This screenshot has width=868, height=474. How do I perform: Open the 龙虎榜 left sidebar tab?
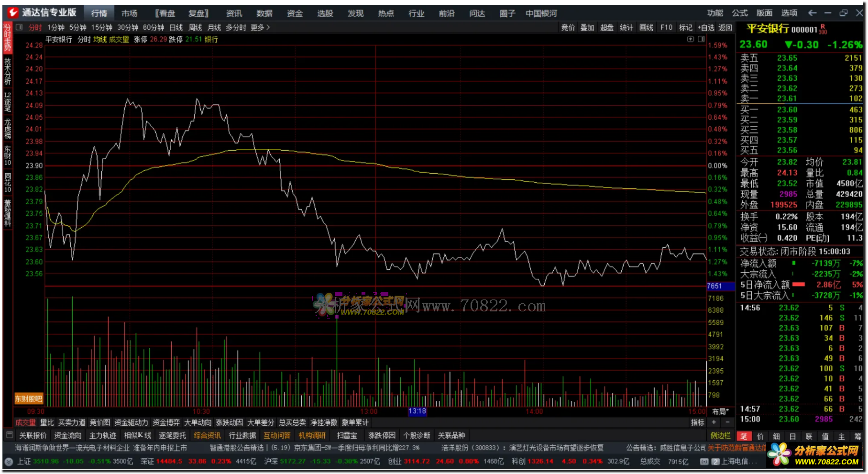pos(8,129)
